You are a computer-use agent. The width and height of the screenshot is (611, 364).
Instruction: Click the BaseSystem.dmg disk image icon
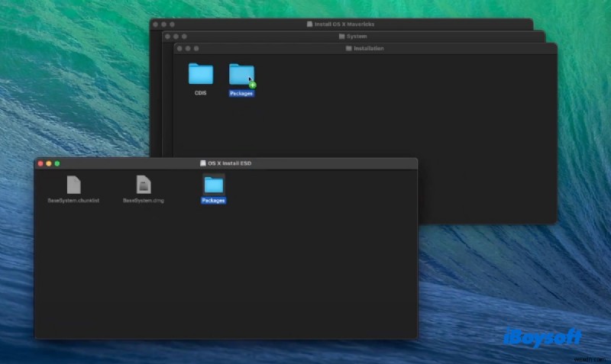[x=144, y=185]
